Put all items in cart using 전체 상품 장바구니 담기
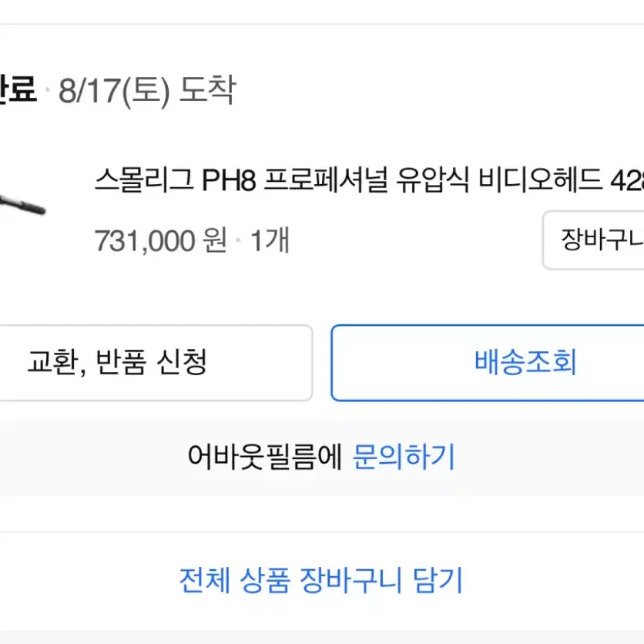Image resolution: width=644 pixels, height=644 pixels. [x=321, y=580]
